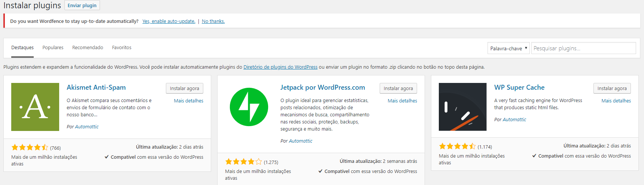Install Akismet Anti-Spam now
Viewport: 644px width, 185px height.
coord(185,88)
